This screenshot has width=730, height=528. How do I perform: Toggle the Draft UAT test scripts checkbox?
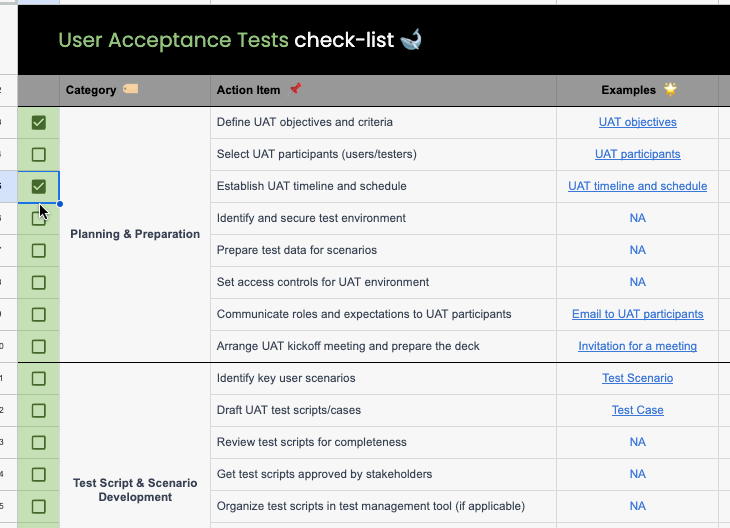tap(39, 411)
